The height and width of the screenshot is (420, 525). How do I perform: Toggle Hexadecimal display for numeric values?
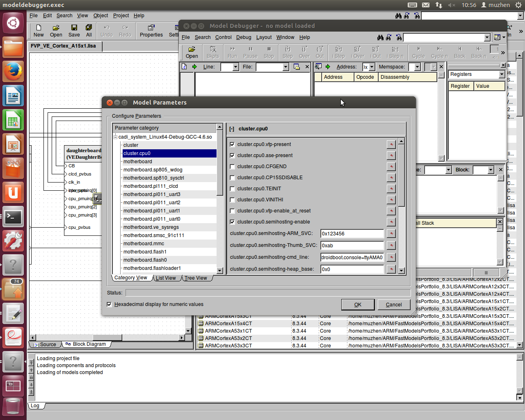tap(109, 304)
